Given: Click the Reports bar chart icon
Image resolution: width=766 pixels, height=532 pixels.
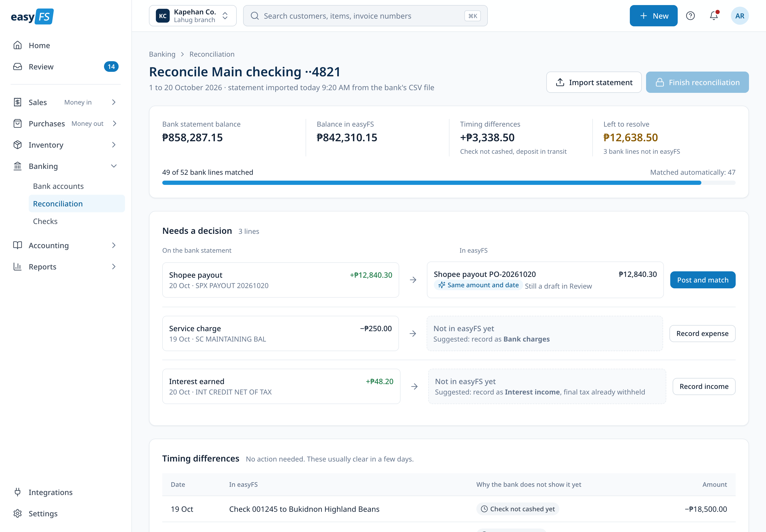Looking at the screenshot, I should (18, 267).
